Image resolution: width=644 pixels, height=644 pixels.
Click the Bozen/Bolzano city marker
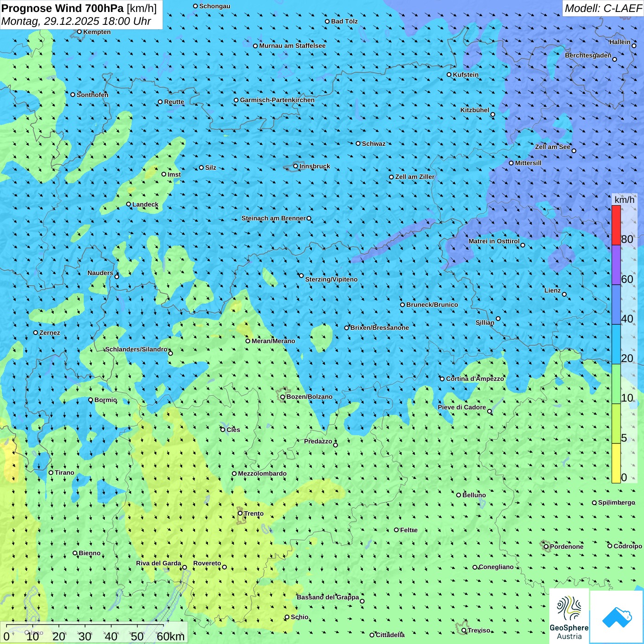pos(282,397)
